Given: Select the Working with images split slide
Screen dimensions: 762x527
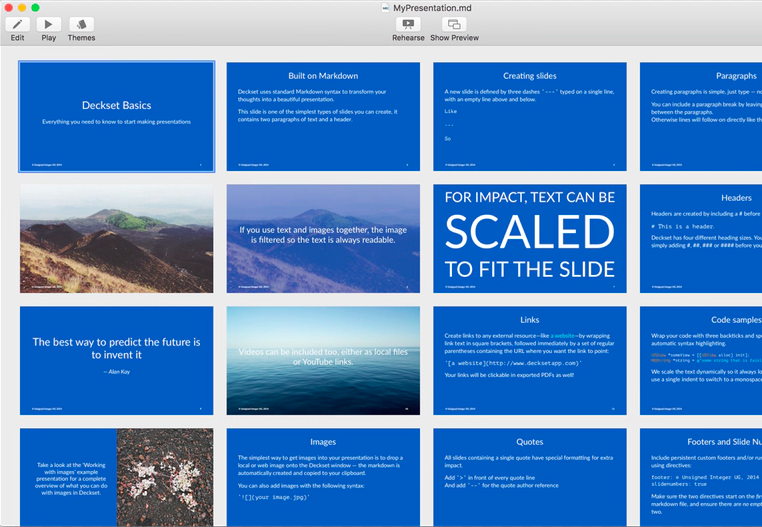Looking at the screenshot, I should coord(117,477).
